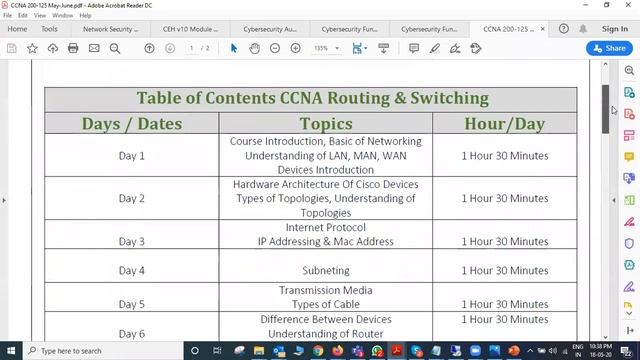640x360 pixels.
Task: Upload the file to Document Cloud
Action: pos(53,48)
